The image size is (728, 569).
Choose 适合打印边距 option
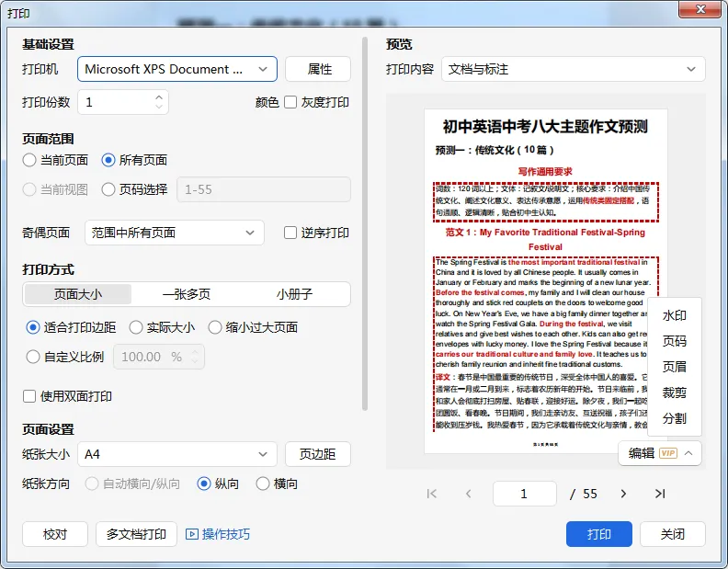coord(32,327)
